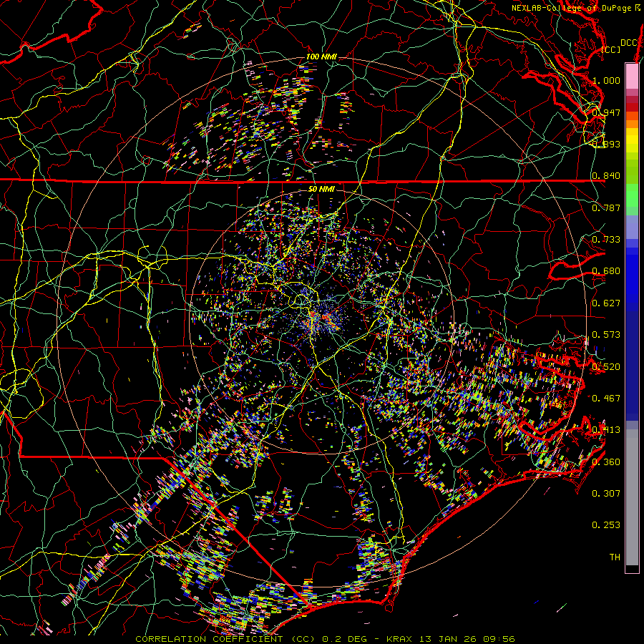Image resolution: width=644 pixels, height=644 pixels.
Task: Click the 0.467 scale value
Action: click(x=606, y=399)
